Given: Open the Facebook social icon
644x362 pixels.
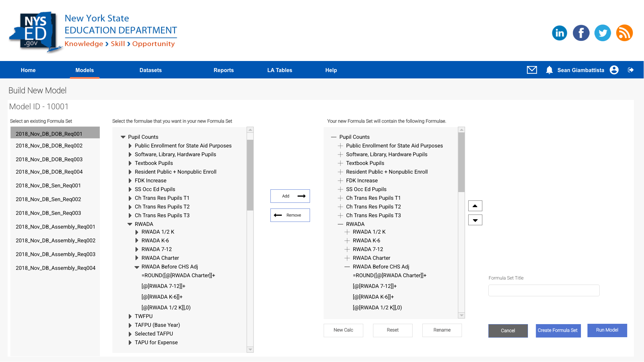Looking at the screenshot, I should pos(581,33).
